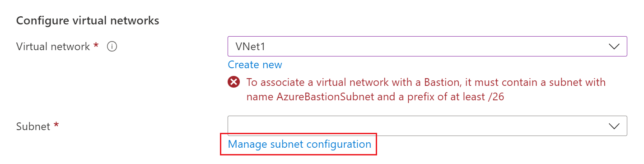Expand the Virtual network dropdown arrow
The width and height of the screenshot is (644, 164).
tap(614, 47)
